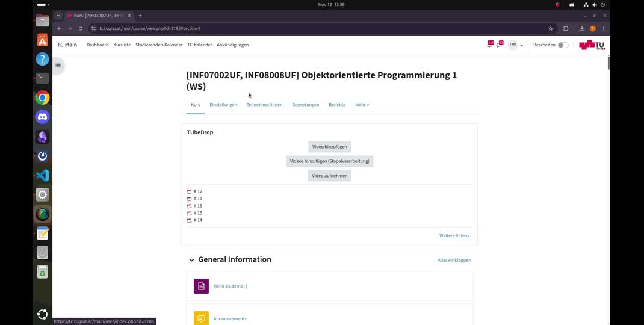644x325 pixels.
Task: Open the Chrome downloads icon
Action: coord(581,28)
